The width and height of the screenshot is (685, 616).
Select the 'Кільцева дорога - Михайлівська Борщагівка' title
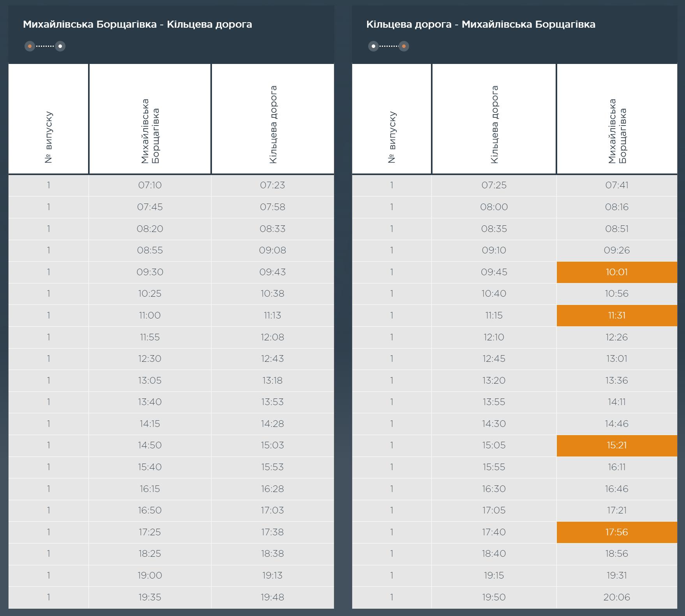click(480, 24)
